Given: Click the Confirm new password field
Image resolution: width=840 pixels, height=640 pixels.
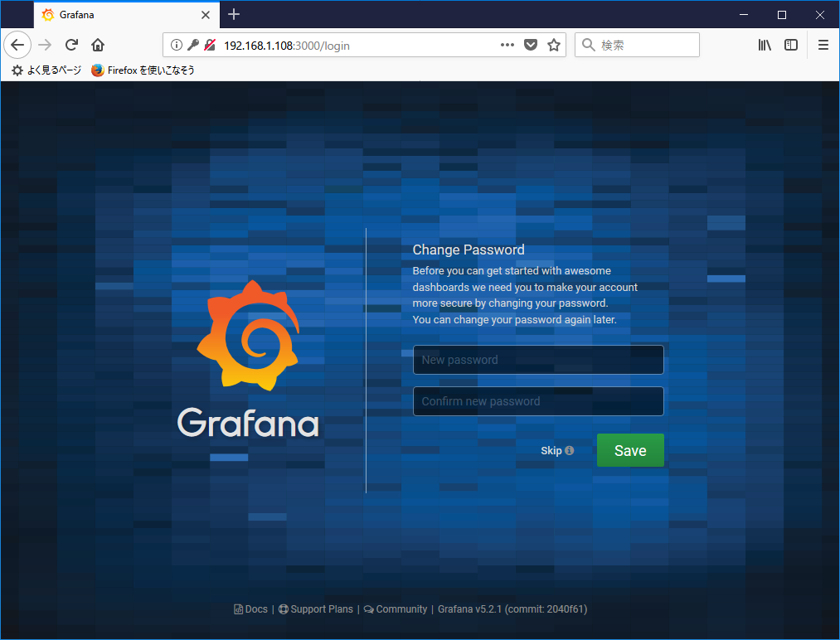Looking at the screenshot, I should coord(538,401).
